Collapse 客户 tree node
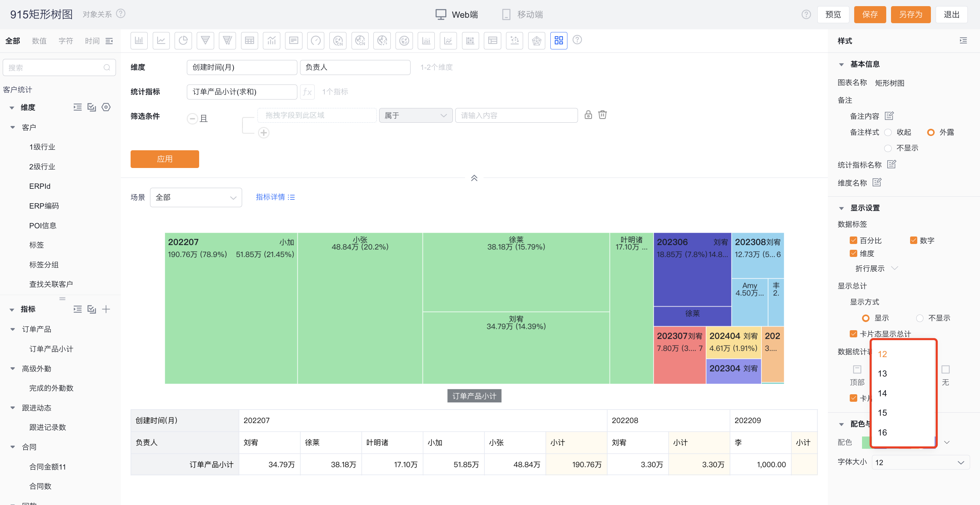980x505 pixels. pyautogui.click(x=13, y=127)
